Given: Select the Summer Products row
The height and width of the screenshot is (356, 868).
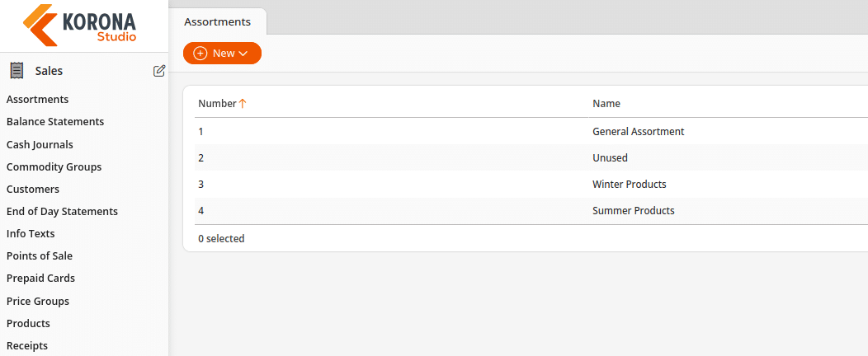Looking at the screenshot, I should point(531,211).
